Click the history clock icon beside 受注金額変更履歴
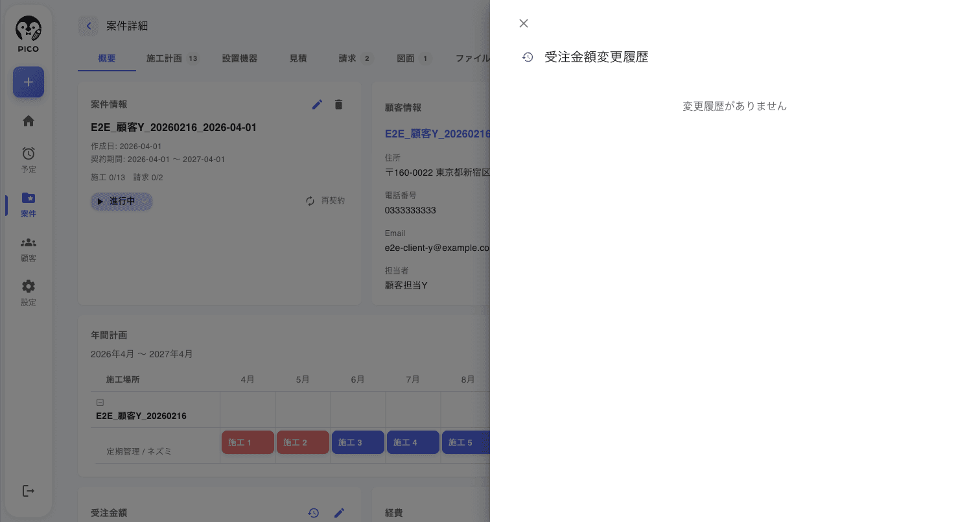Screen dimensions: 980x522 (x=528, y=57)
